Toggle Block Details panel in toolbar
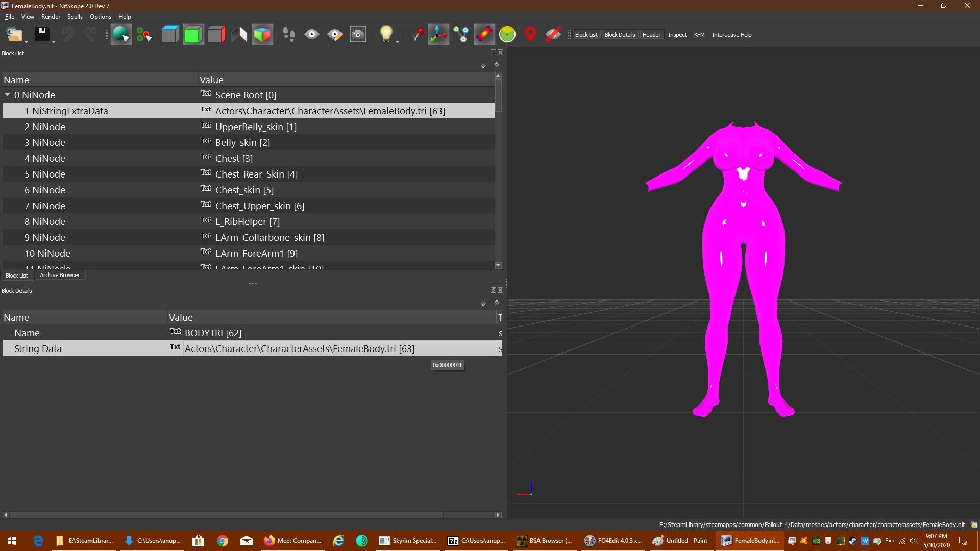Image resolution: width=980 pixels, height=551 pixels. [x=620, y=35]
